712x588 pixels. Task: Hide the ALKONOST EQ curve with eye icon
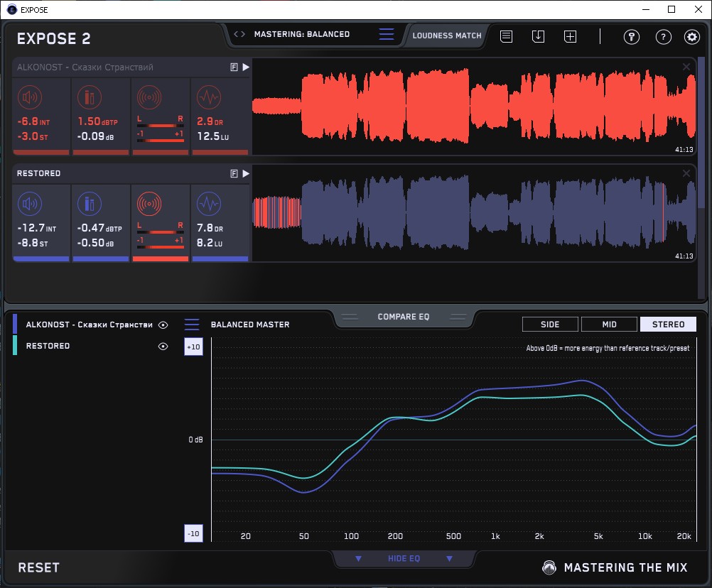coord(163,325)
